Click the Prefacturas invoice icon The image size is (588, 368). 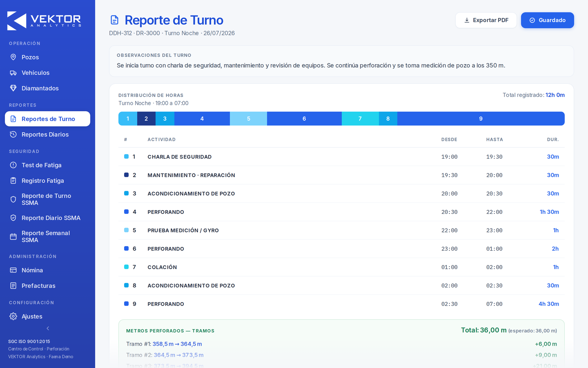13,286
